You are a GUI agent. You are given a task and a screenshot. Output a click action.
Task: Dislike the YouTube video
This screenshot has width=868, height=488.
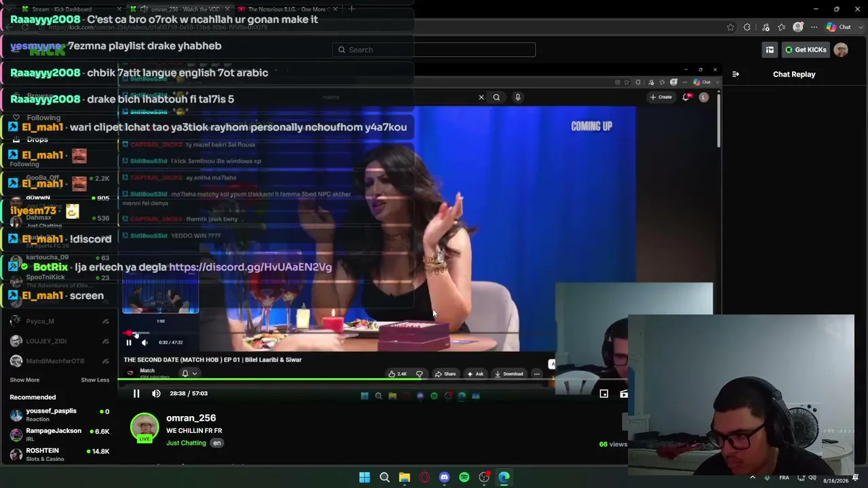coord(419,373)
